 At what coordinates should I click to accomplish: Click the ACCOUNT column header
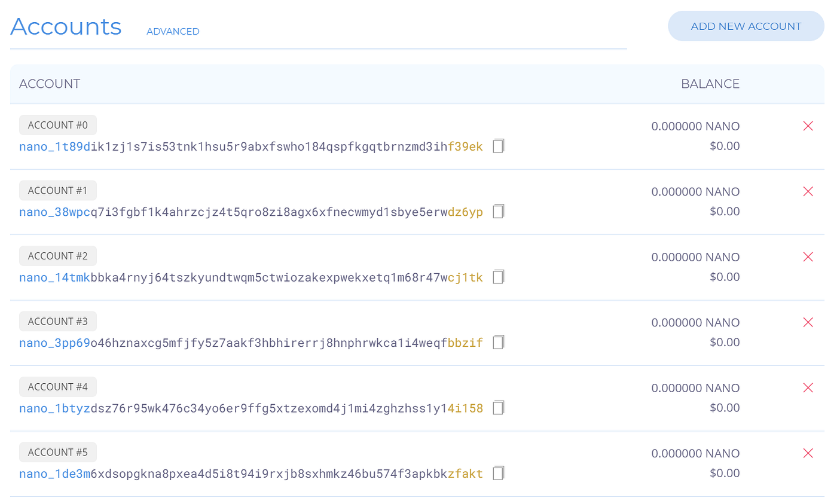click(x=50, y=84)
